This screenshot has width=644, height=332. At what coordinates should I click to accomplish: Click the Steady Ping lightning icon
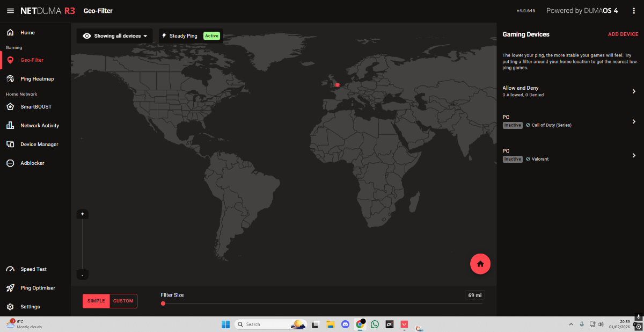click(x=164, y=36)
